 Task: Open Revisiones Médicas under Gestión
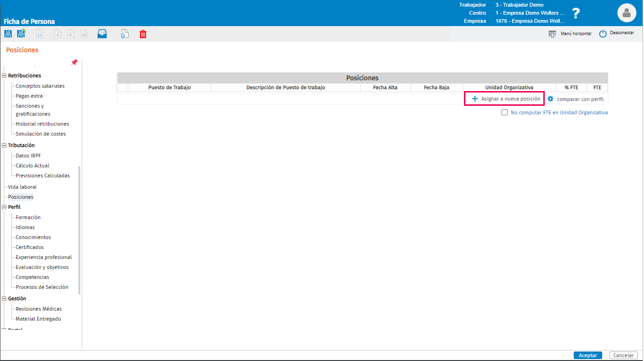(x=38, y=309)
